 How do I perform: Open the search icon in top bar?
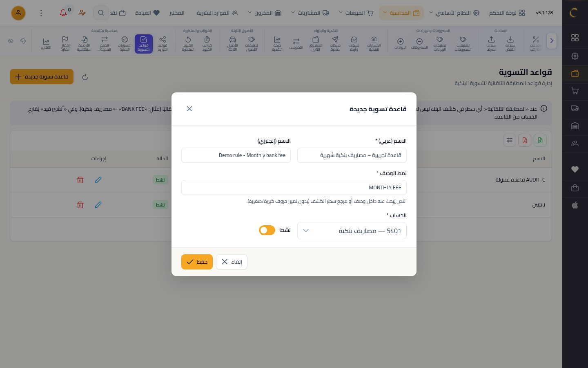click(101, 13)
